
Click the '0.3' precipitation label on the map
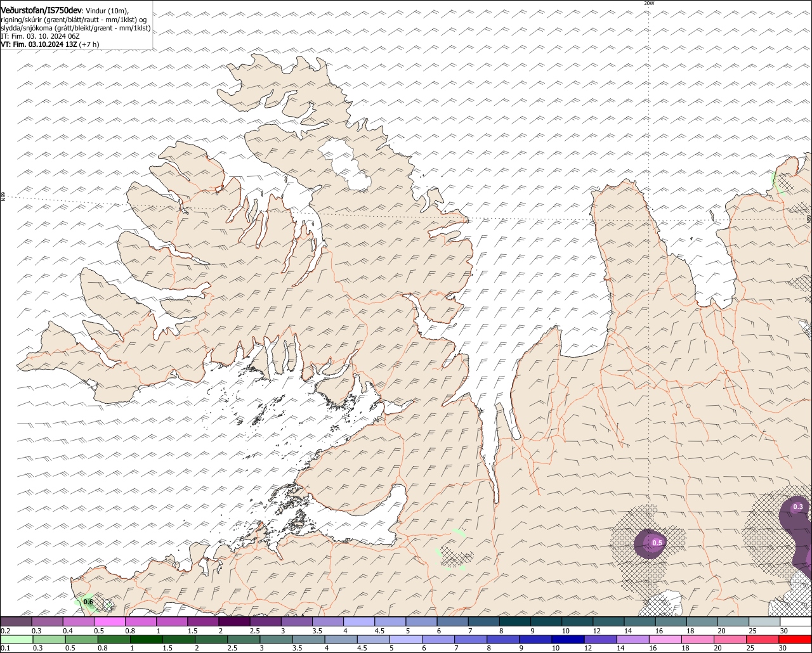pyautogui.click(x=798, y=507)
